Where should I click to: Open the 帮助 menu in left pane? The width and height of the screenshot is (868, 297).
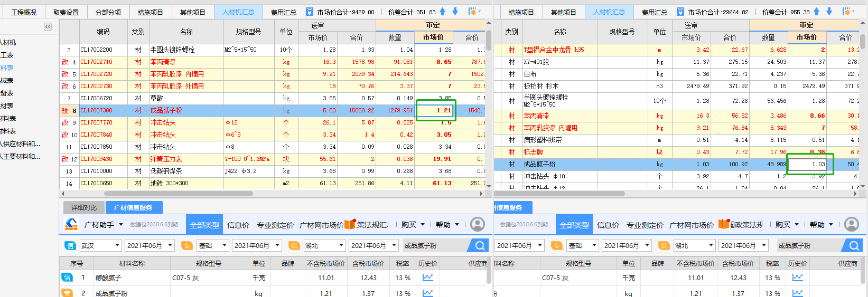(447, 225)
